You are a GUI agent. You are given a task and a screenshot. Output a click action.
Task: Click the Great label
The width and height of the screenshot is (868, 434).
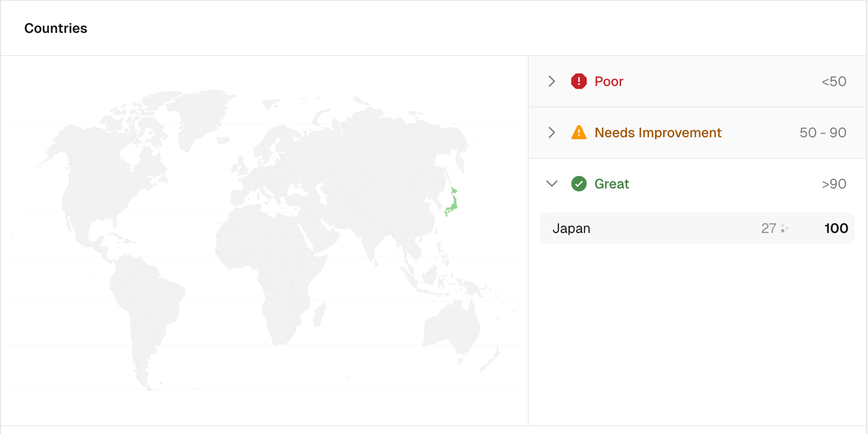pos(611,184)
